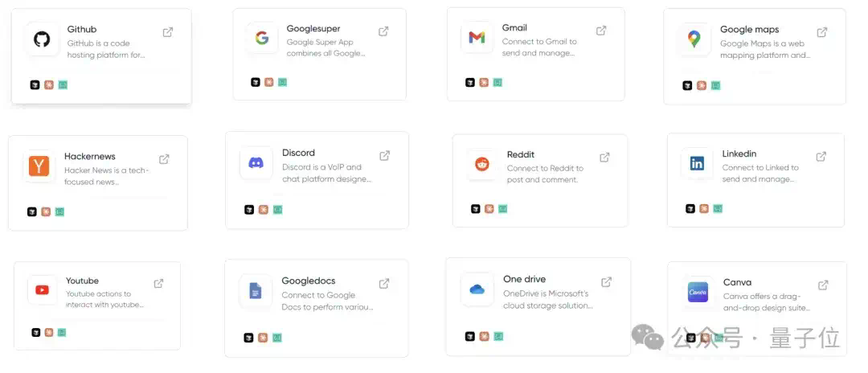Open external link on Googlesuper card
The image size is (868, 373).
(383, 31)
